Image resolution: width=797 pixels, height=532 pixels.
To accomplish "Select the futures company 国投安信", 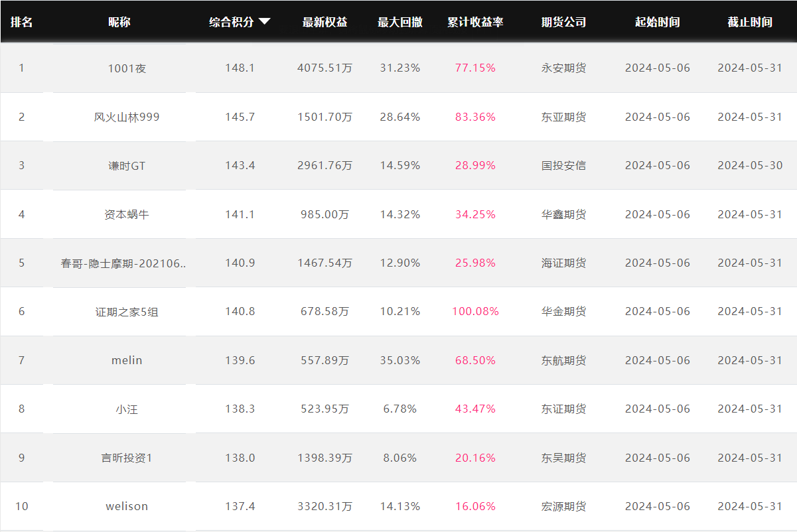I will point(563,165).
